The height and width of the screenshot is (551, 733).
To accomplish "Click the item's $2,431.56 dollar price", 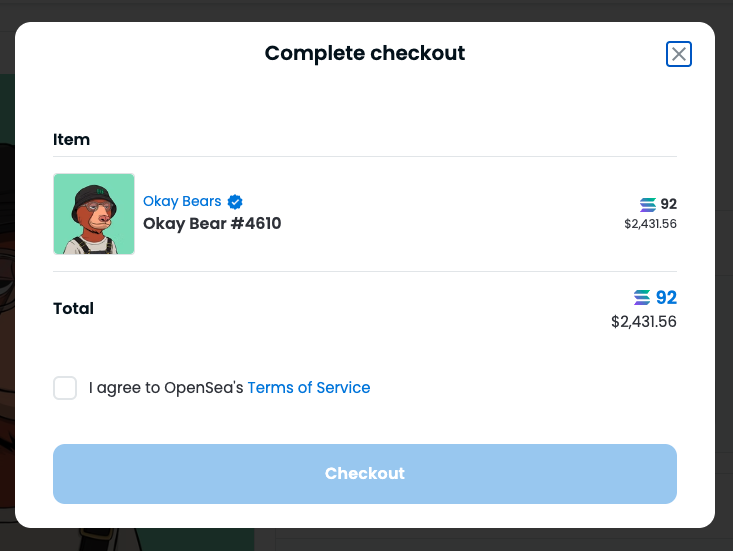I will (x=650, y=224).
